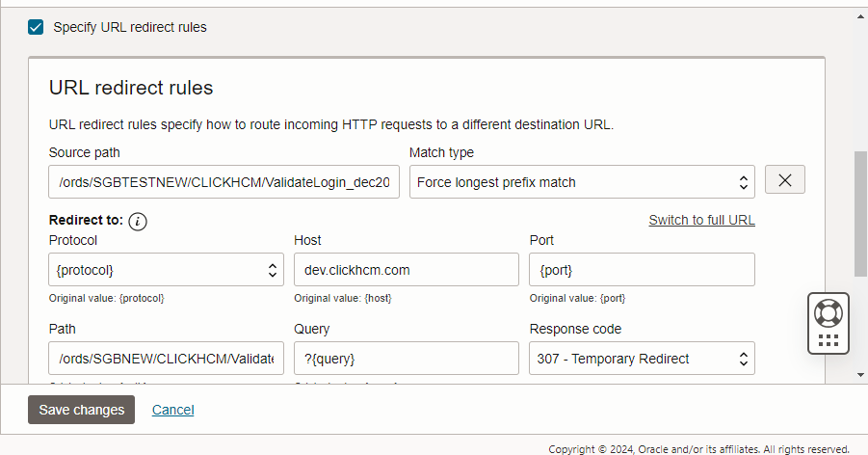Open the lifebuoy help widget
Image resolution: width=868 pixels, height=455 pixels.
(x=828, y=313)
